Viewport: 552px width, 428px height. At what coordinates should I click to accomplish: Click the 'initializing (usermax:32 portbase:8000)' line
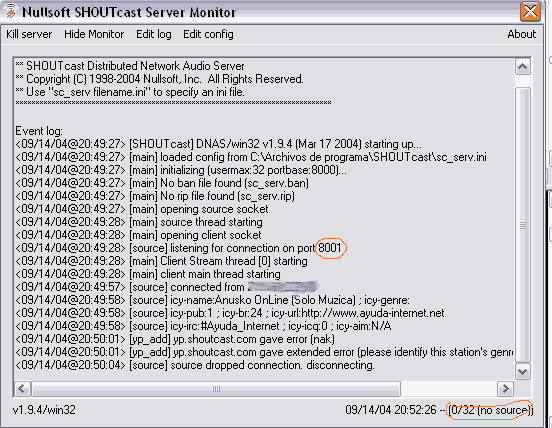(181, 170)
